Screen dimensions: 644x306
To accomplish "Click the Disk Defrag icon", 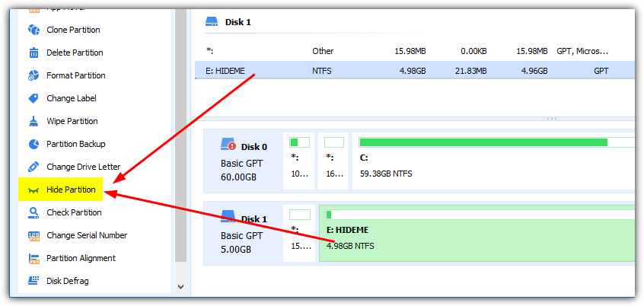I will click(33, 281).
